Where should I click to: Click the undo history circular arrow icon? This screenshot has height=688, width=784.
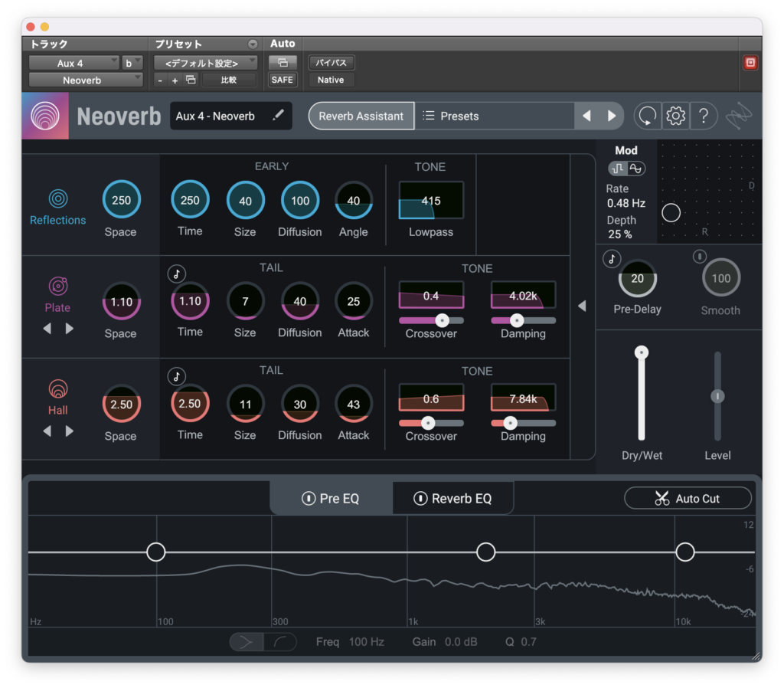[x=647, y=116]
